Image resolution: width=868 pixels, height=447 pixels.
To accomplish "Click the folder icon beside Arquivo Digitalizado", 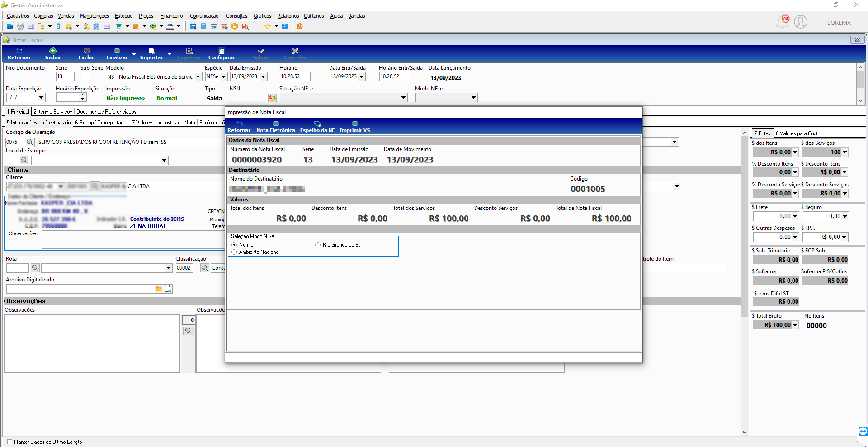I will tap(159, 289).
